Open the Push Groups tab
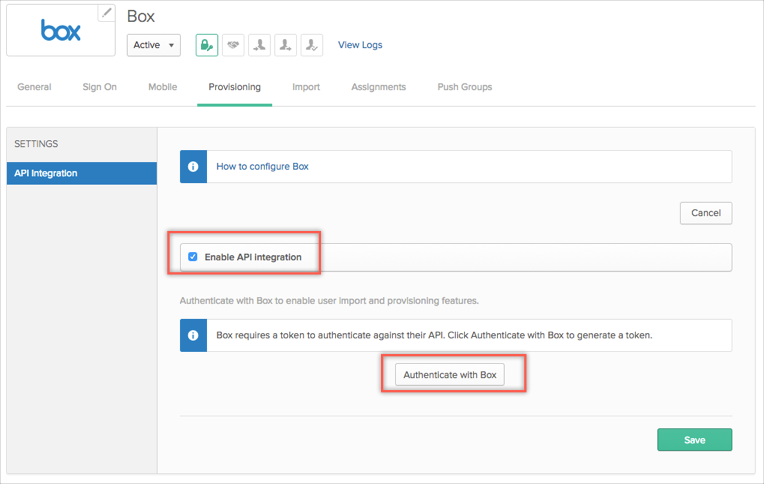 coord(464,87)
